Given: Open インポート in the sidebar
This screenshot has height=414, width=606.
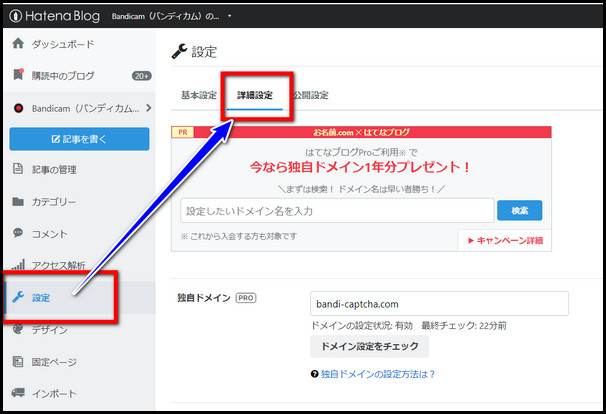Looking at the screenshot, I should tap(54, 394).
